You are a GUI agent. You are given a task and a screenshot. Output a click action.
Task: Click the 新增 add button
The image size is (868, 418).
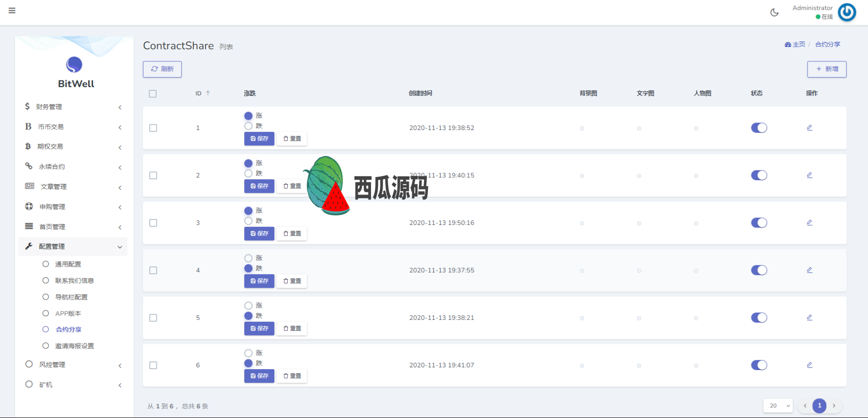(827, 69)
